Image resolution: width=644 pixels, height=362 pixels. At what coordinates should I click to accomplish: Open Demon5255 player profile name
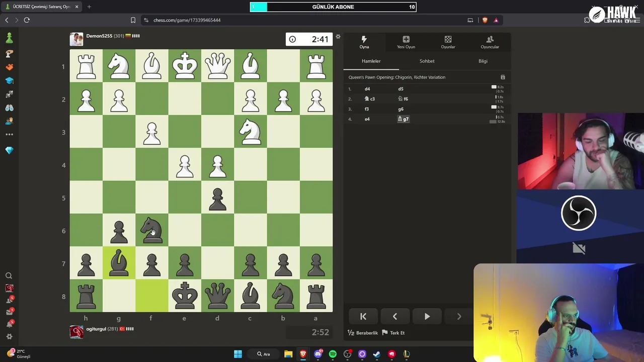tap(99, 36)
